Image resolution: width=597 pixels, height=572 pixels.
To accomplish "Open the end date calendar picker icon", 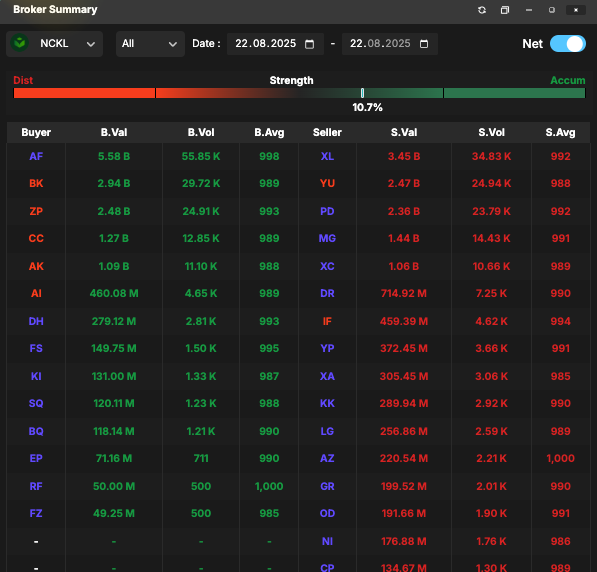I will 424,44.
